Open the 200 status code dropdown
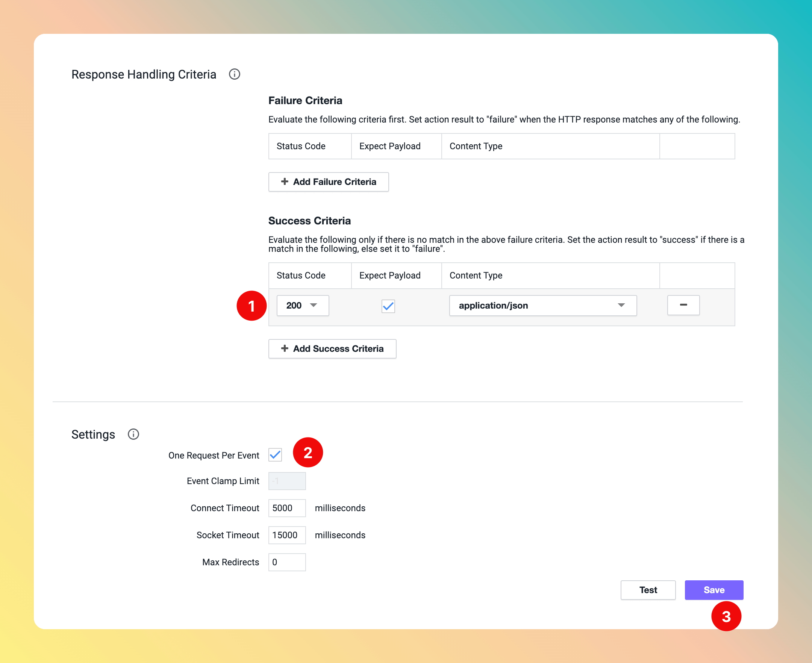 point(303,306)
